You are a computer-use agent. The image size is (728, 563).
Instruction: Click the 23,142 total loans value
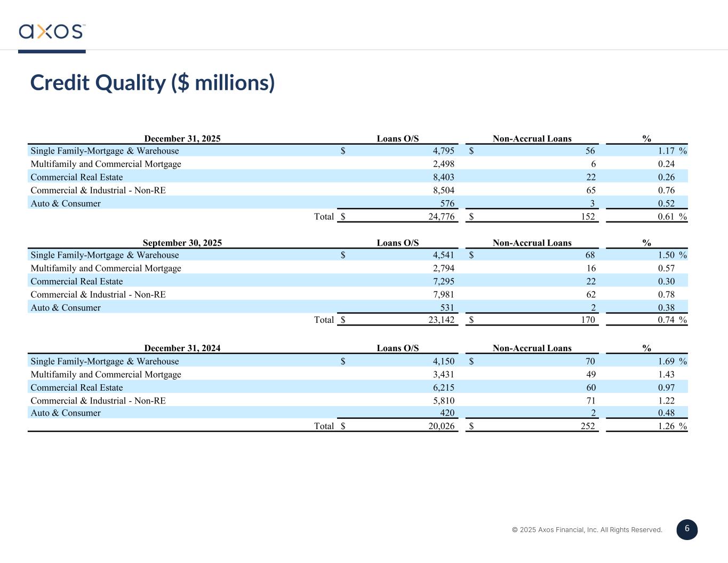coord(441,320)
